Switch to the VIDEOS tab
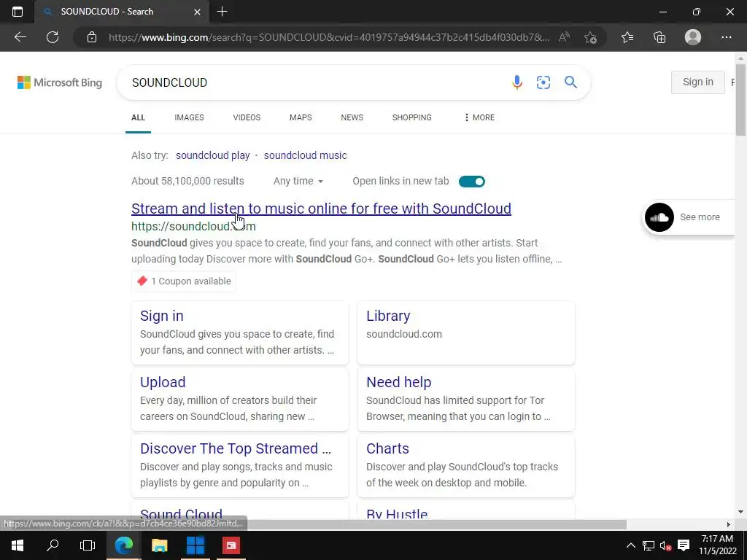Screen dimensions: 747x560 point(247,117)
